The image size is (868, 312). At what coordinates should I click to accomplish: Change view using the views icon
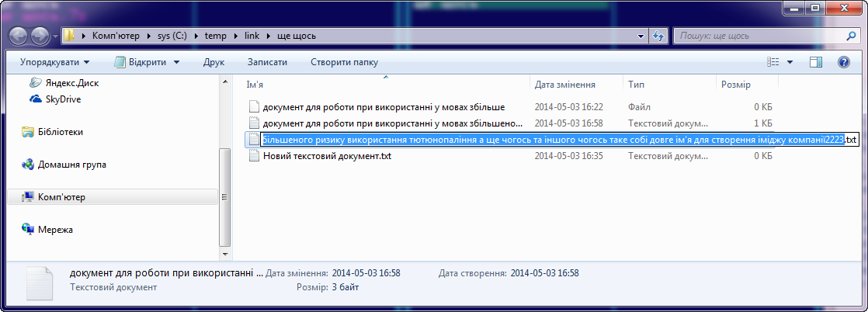point(773,62)
